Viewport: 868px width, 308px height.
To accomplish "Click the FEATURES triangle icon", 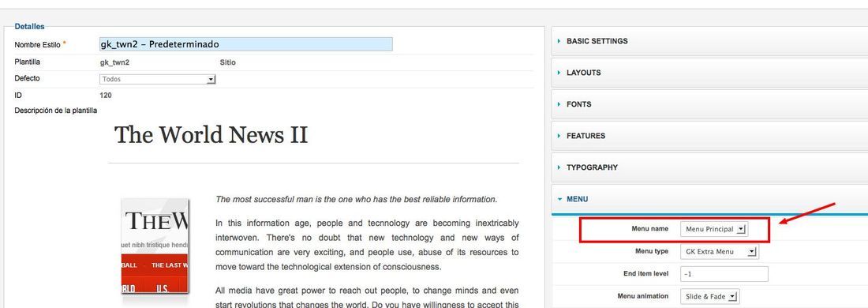I will coord(559,136).
